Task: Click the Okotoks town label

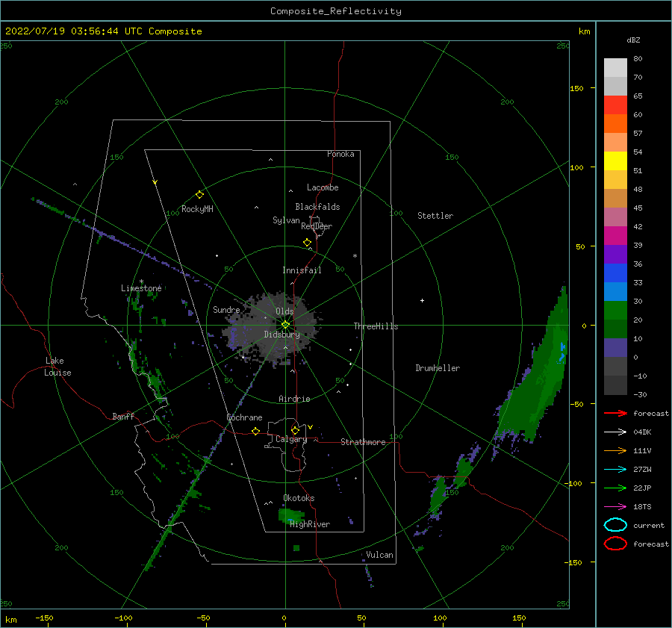Action: coord(299,498)
